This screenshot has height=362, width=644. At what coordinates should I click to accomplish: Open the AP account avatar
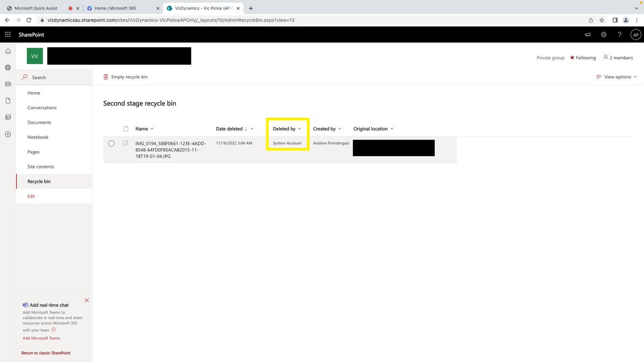tap(635, 34)
